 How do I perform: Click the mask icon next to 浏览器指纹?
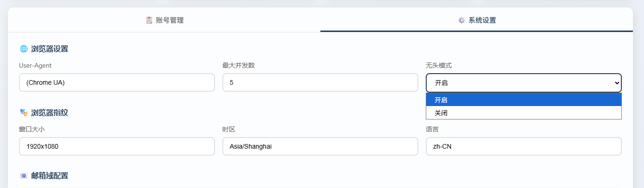tap(24, 112)
